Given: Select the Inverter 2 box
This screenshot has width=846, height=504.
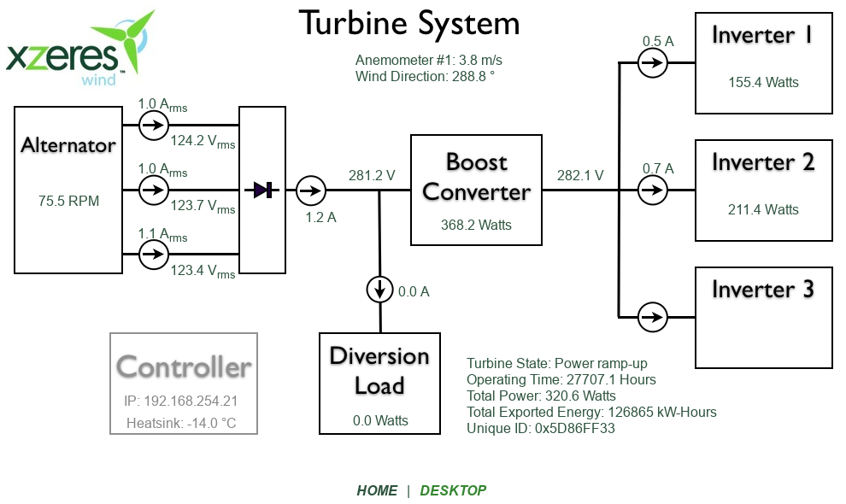Looking at the screenshot, I should tap(763, 190).
